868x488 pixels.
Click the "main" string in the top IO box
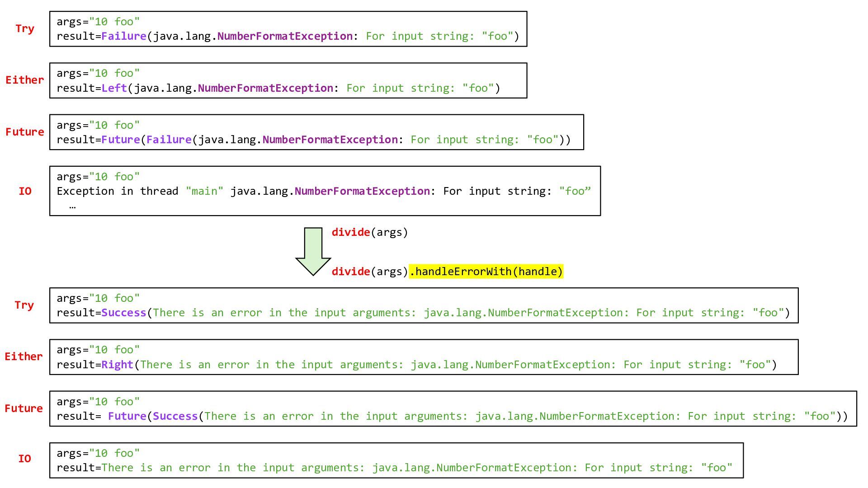204,191
